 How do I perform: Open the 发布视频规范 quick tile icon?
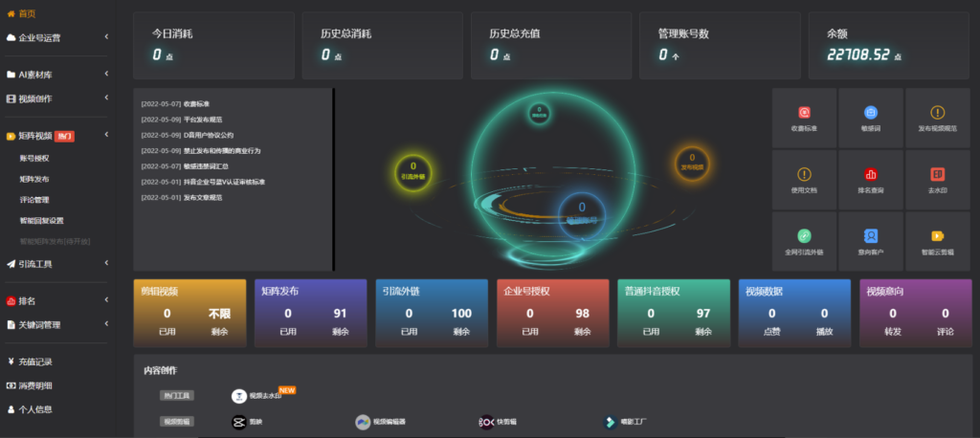point(938,113)
